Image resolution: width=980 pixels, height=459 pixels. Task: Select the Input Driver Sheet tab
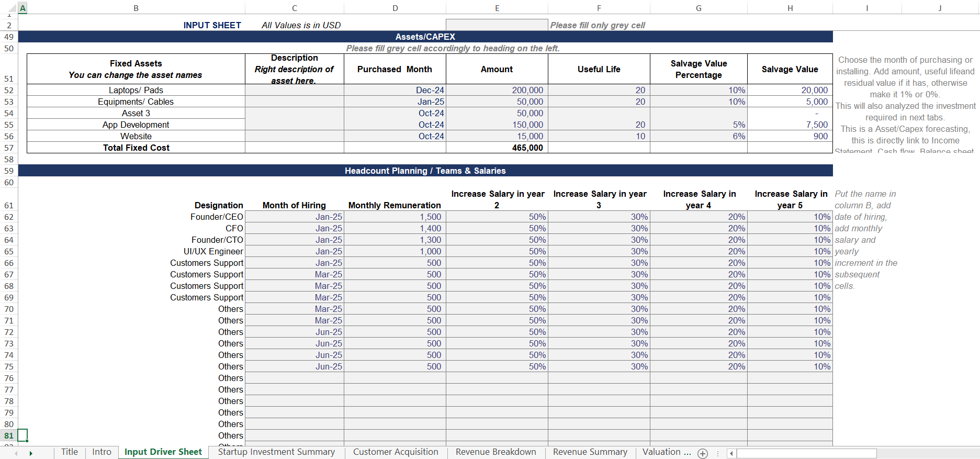click(x=163, y=452)
